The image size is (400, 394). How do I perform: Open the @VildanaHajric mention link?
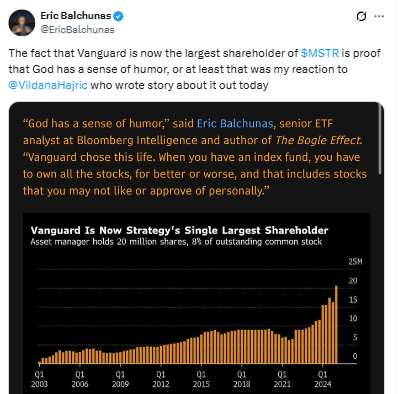48,85
